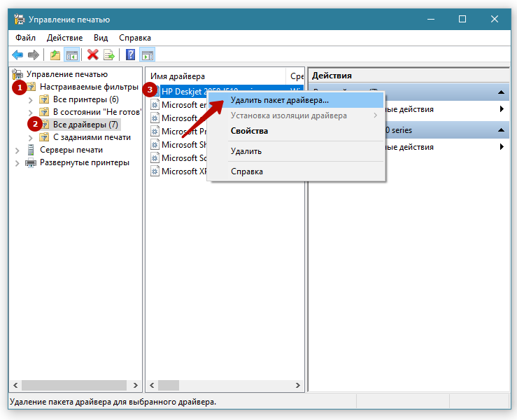The height and width of the screenshot is (420, 517).
Task: Click the Up one level folder icon
Action: tap(55, 55)
